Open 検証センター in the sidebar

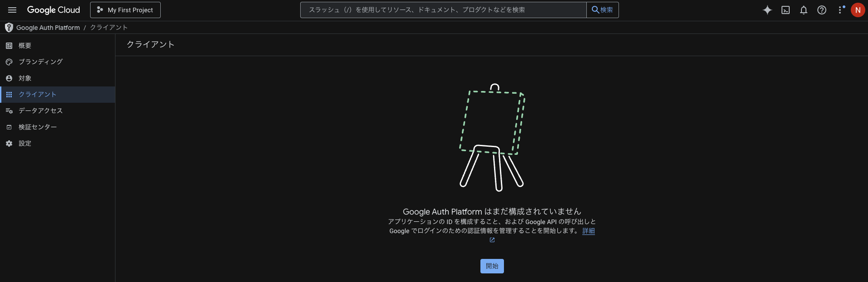point(58,127)
